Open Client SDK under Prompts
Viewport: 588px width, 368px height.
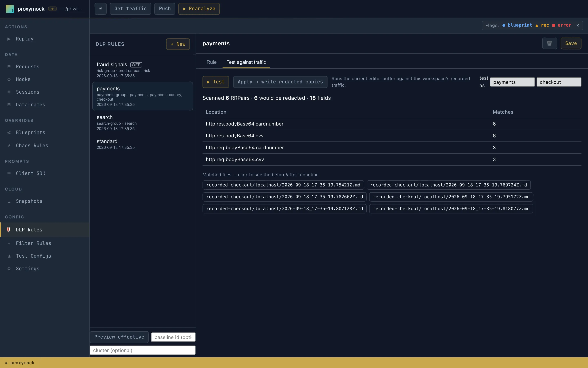(x=30, y=173)
